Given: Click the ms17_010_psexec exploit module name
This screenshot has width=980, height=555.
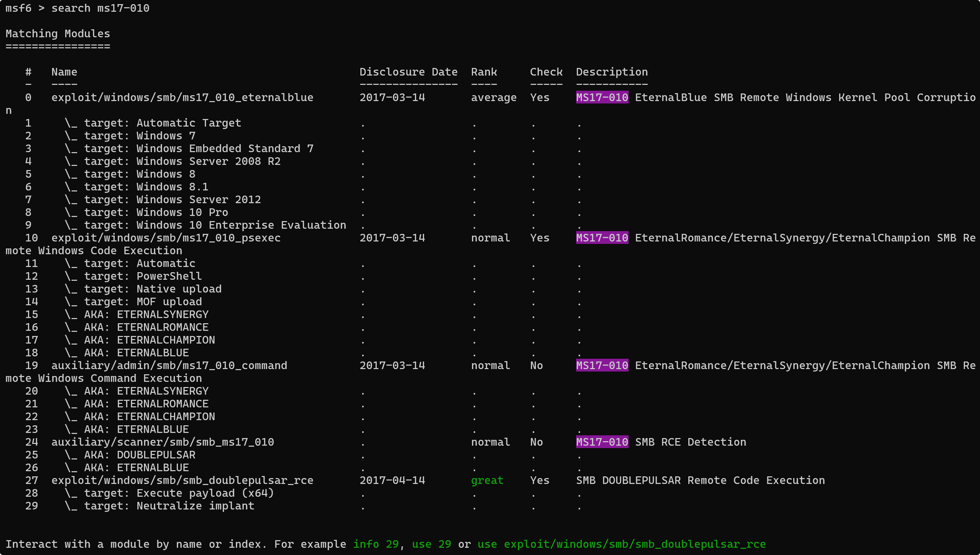Looking at the screenshot, I should pyautogui.click(x=166, y=238).
